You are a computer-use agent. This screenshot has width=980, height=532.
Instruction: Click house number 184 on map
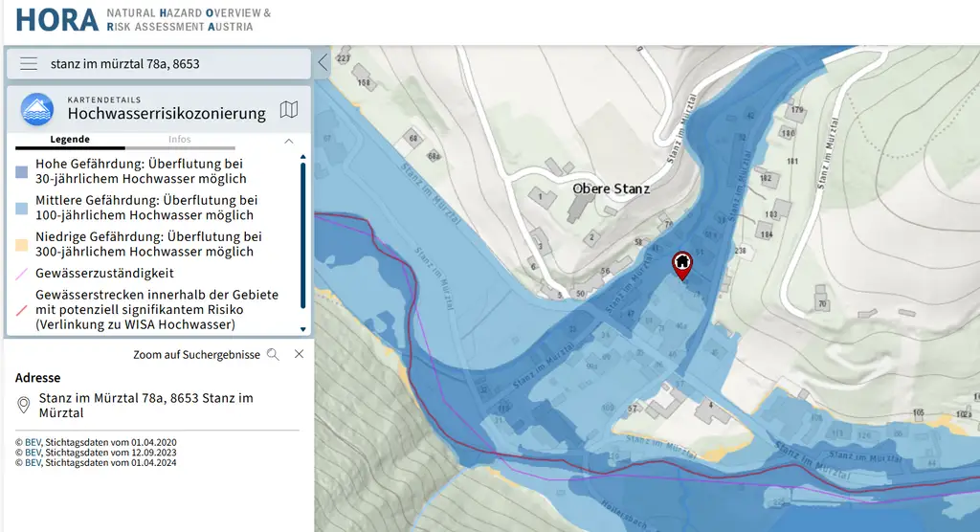pos(767,234)
